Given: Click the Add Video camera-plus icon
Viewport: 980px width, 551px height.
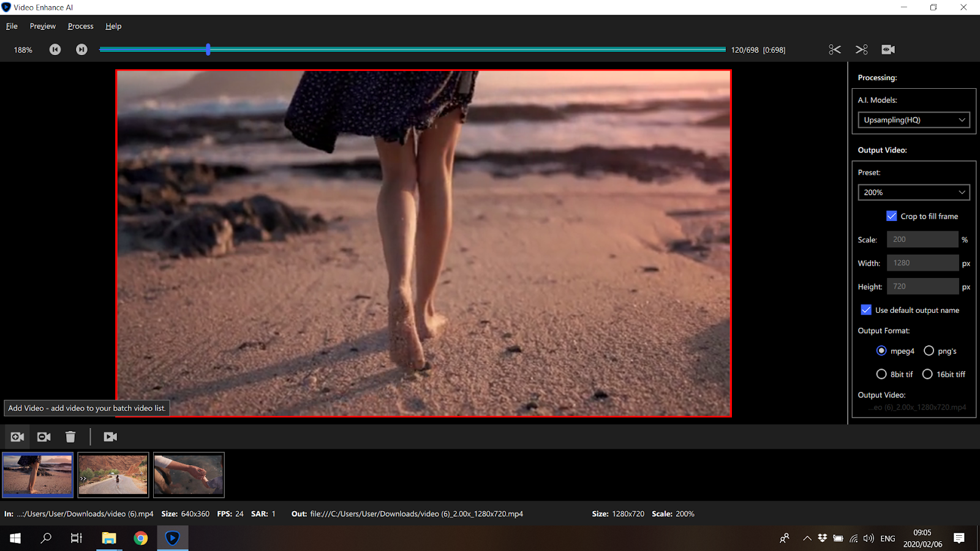Looking at the screenshot, I should (17, 437).
